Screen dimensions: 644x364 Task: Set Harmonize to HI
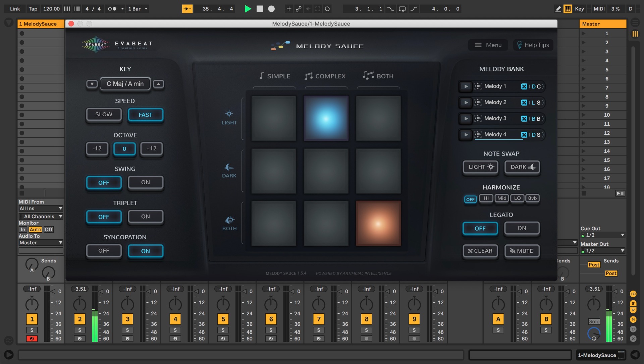[x=486, y=198]
